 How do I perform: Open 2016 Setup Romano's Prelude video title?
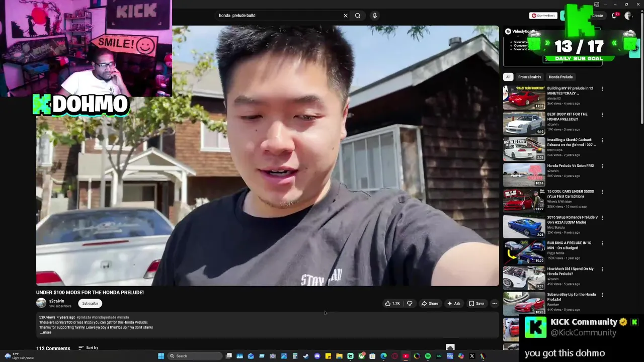click(573, 220)
